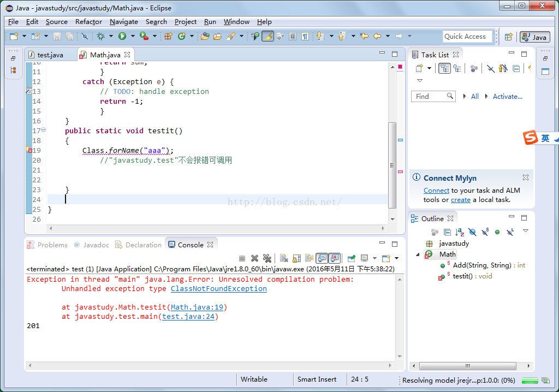Screen dimensions: 559x392
Task: Open the Debug button dropdown arrow
Action: (111, 36)
